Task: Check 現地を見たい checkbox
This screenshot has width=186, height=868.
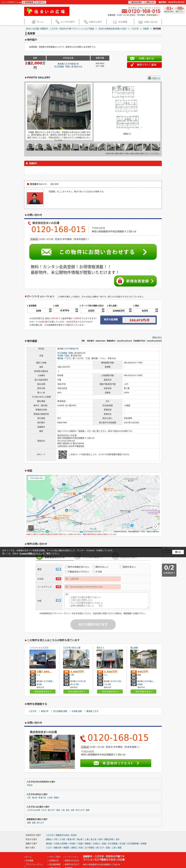Action: (121, 567)
